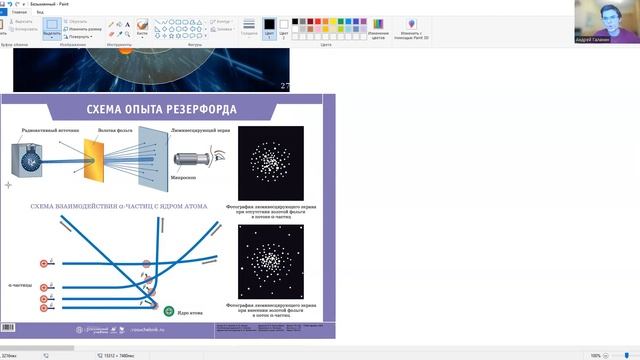Click Crop (Обрезать) command
This screenshot has width=640, height=360.
pos(76,21)
